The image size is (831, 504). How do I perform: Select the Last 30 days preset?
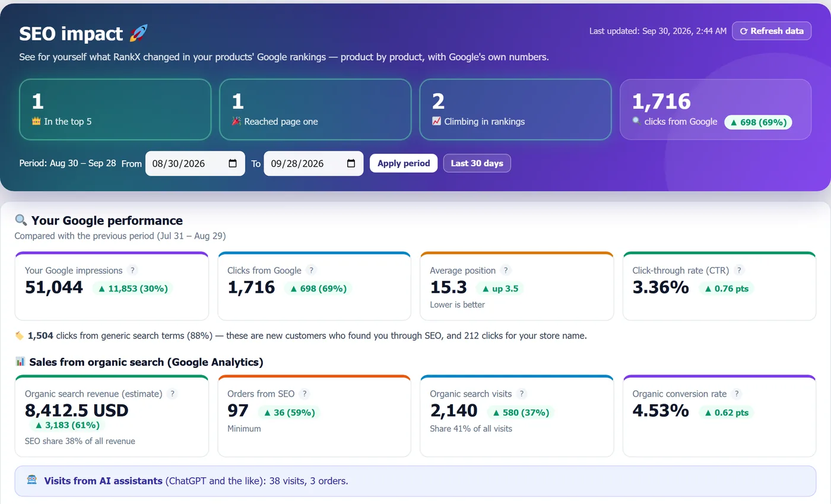click(x=477, y=163)
